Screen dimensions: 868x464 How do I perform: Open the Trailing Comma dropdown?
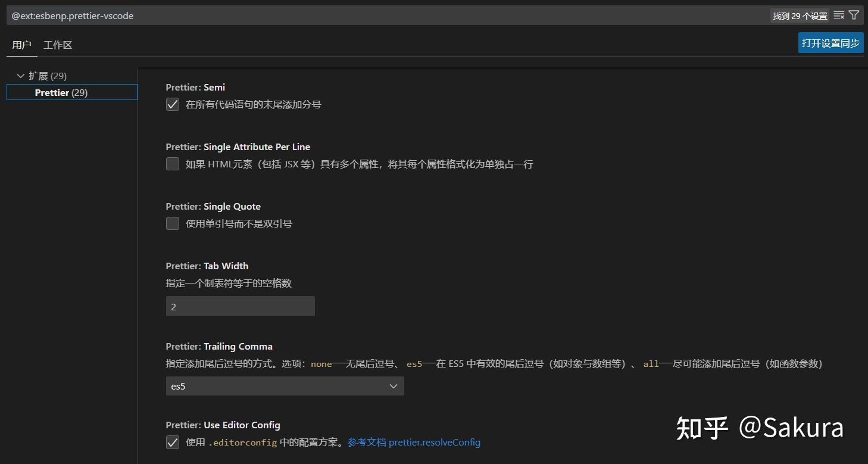[x=285, y=386]
